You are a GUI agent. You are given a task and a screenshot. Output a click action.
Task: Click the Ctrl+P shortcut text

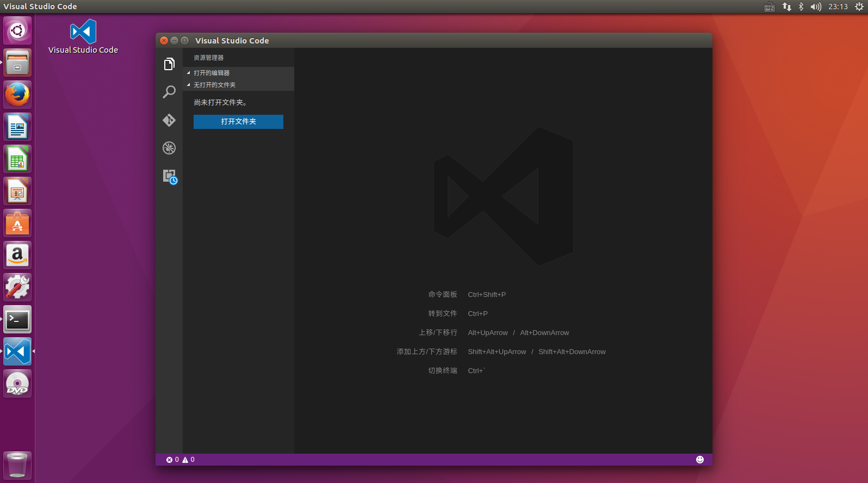coord(478,313)
